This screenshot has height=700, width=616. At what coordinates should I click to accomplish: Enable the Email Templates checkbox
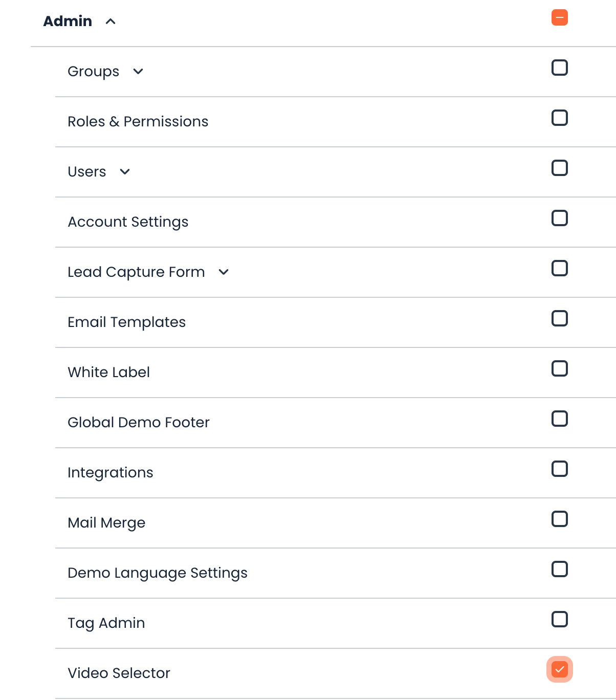click(560, 318)
